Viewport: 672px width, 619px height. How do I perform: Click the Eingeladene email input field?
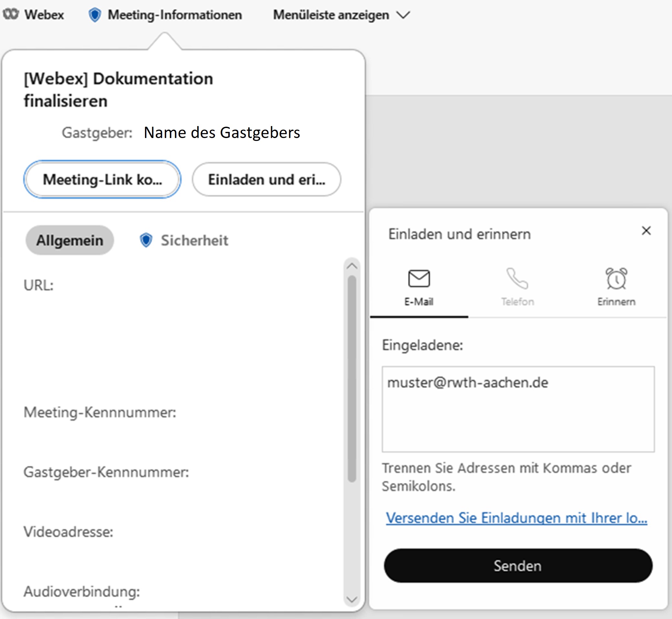point(518,409)
